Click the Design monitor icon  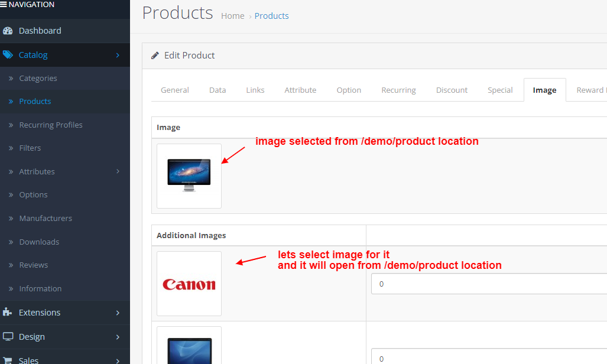pos(8,336)
